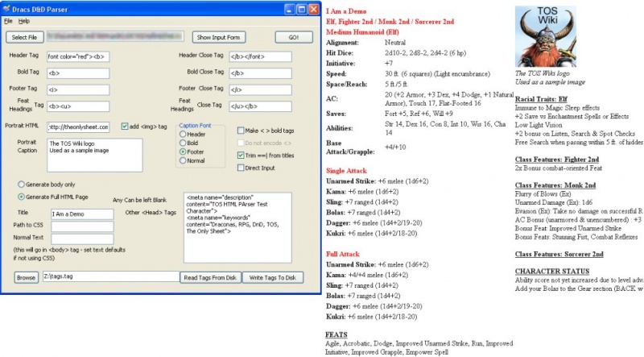Image resolution: width=644 pixels, height=357 pixels.
Task: Click the Z:\tags.tag path field
Action: click(111, 276)
